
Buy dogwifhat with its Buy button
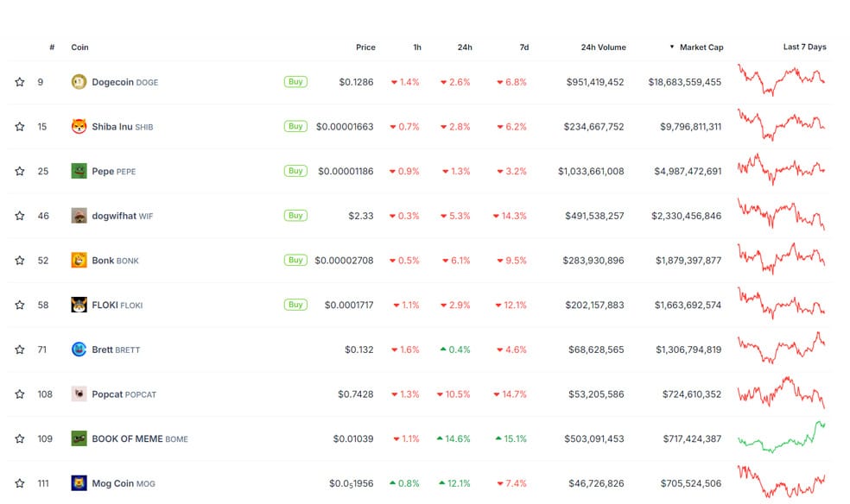[x=295, y=216]
